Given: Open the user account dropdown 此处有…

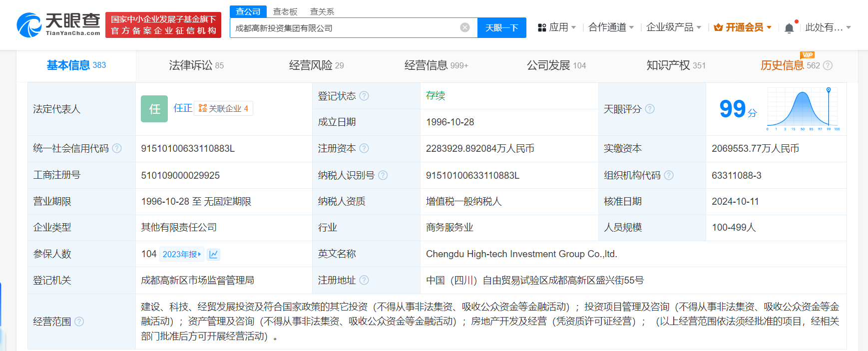Looking at the screenshot, I should pyautogui.click(x=828, y=27).
